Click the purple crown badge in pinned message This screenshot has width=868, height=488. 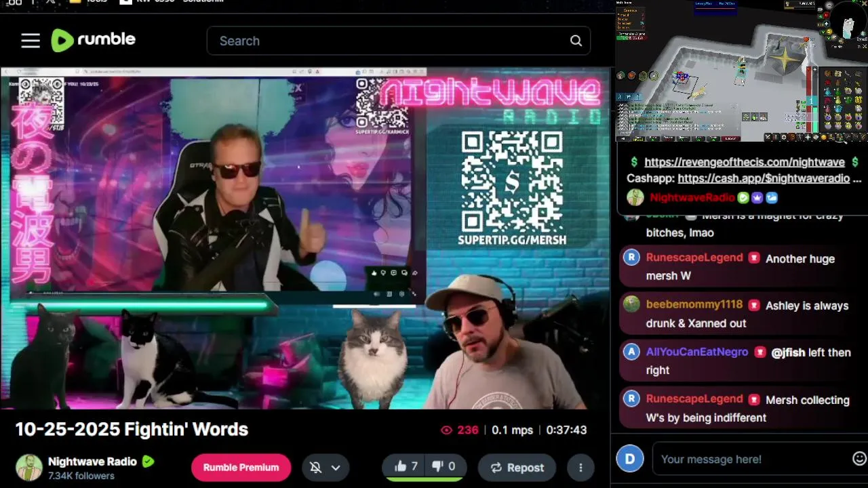point(757,197)
